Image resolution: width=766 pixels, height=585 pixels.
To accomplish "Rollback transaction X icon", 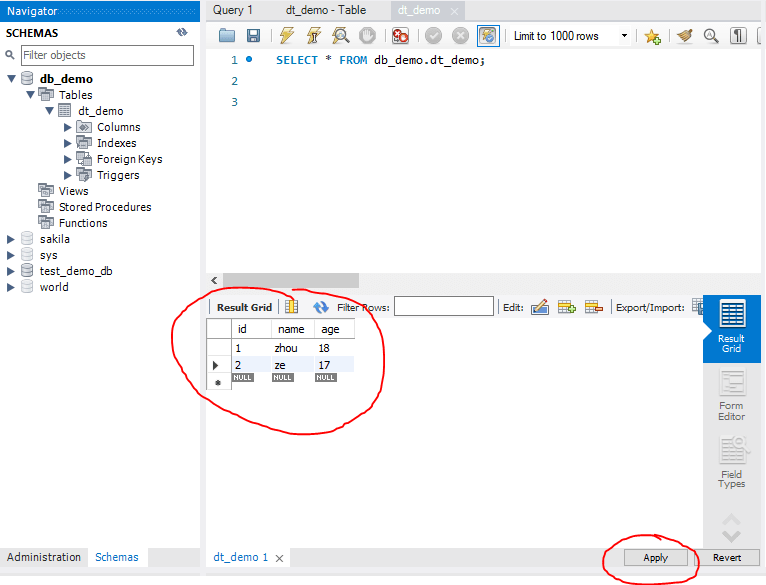I will click(460, 36).
